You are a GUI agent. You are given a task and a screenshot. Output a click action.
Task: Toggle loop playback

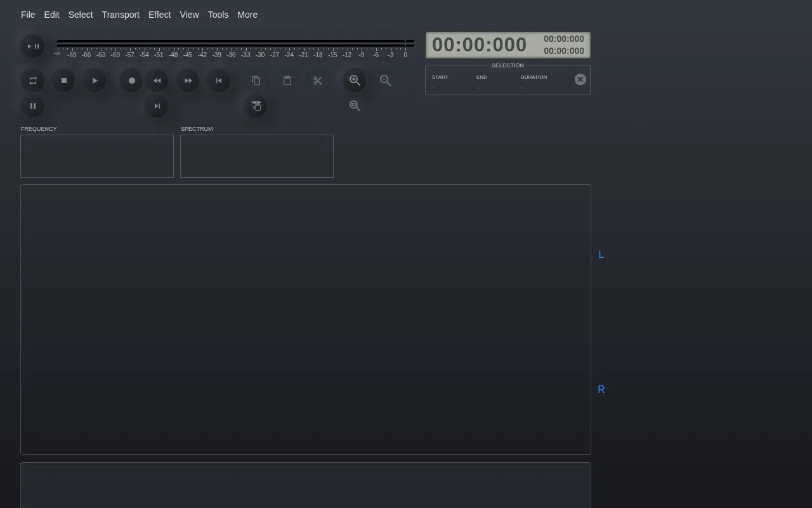[33, 81]
